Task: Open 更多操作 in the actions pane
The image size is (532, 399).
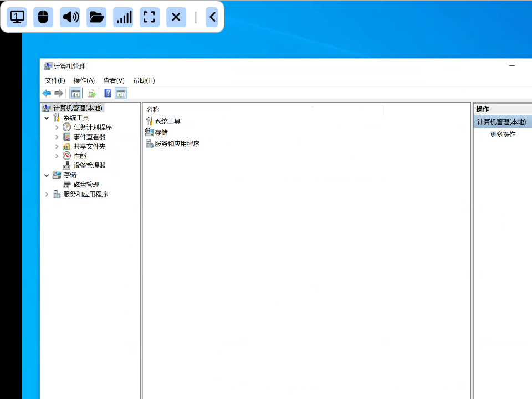Action: [x=503, y=135]
